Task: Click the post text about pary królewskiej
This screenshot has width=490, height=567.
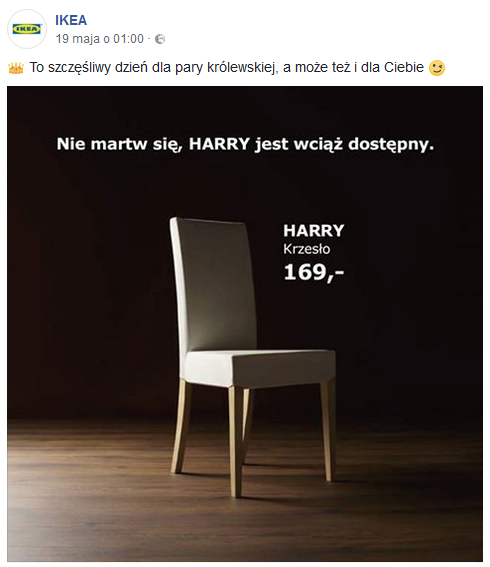Action: pos(226,68)
